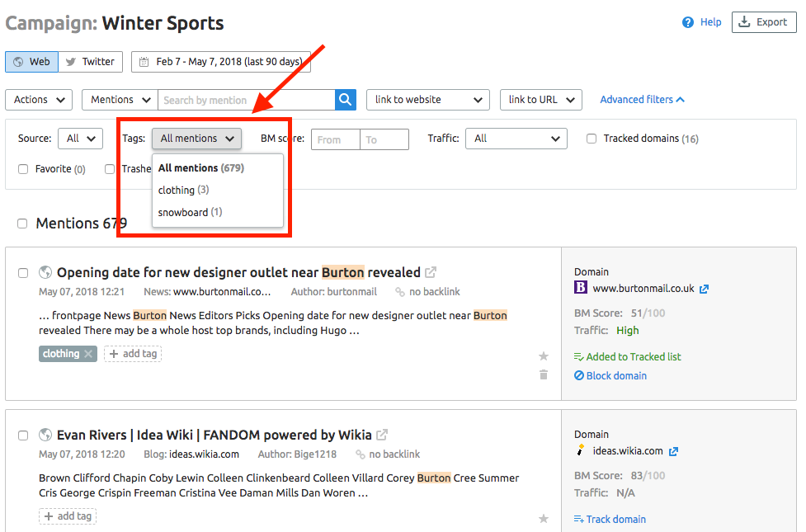Click the Traffic High value
806x532 pixels.
pos(628,331)
